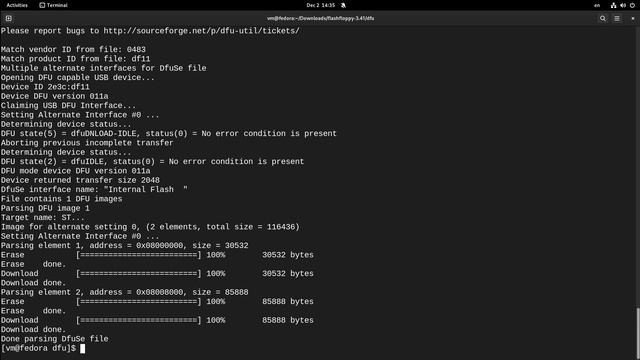640x360 pixels.
Task: Click 'Aborting previous incomplete transfer' line
Action: pyautogui.click(x=87, y=143)
